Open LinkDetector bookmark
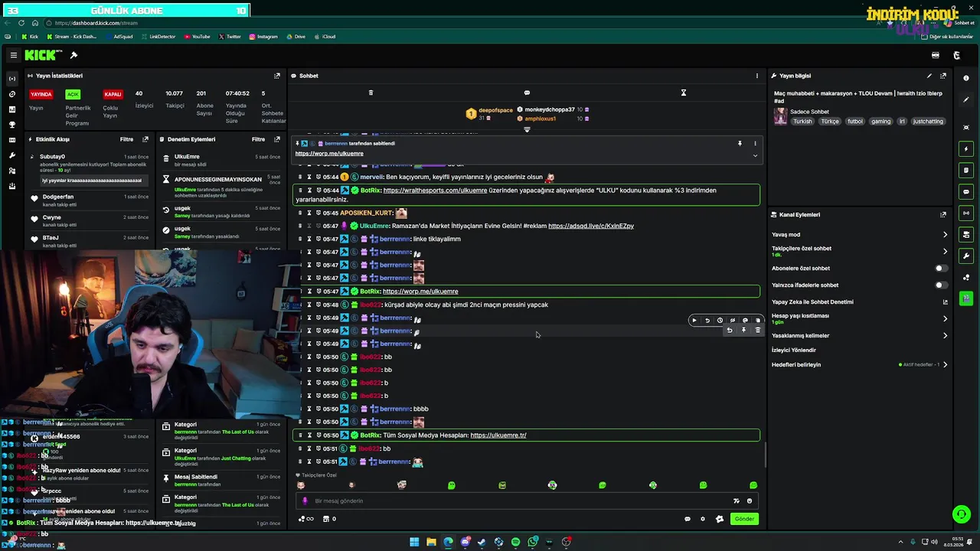 (158, 37)
